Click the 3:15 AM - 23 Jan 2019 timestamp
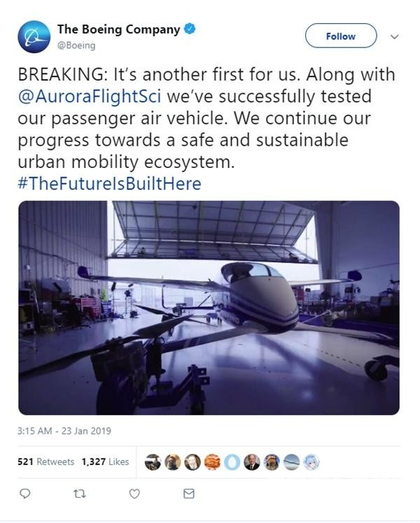 pyautogui.click(x=64, y=431)
